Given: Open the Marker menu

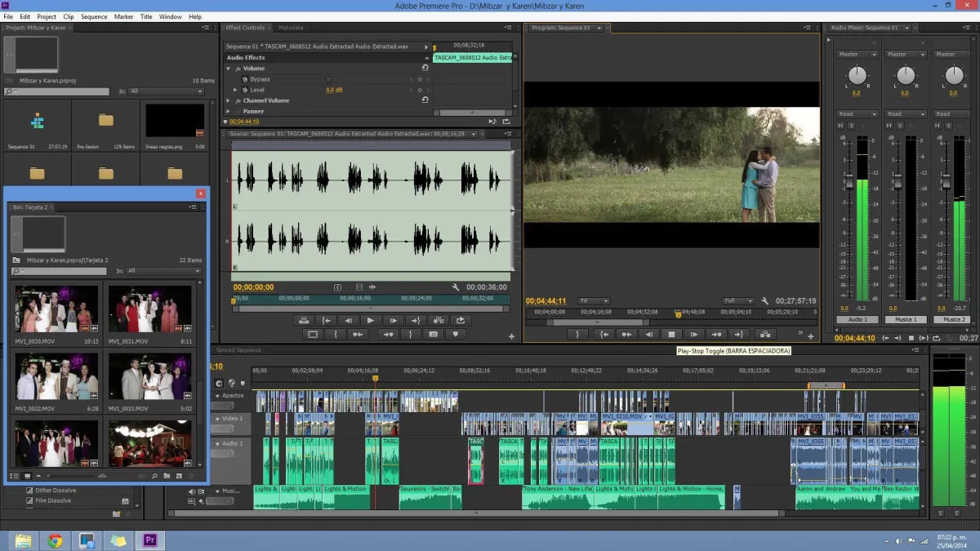Looking at the screenshot, I should point(123,16).
